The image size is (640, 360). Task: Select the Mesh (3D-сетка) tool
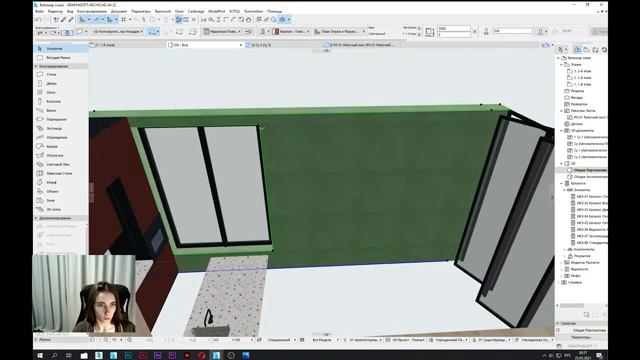tap(60, 209)
